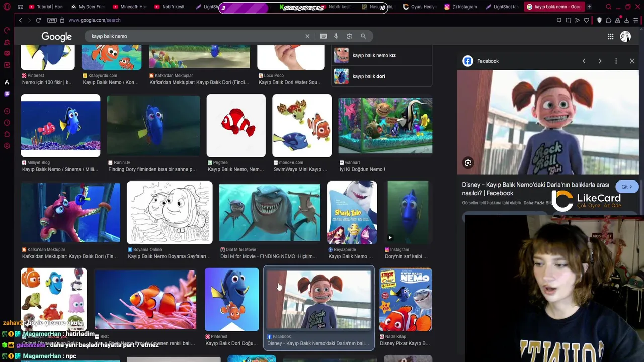Switch to the 'Tutorial | How' YouTube tab
The image size is (644, 362).
pos(46,7)
